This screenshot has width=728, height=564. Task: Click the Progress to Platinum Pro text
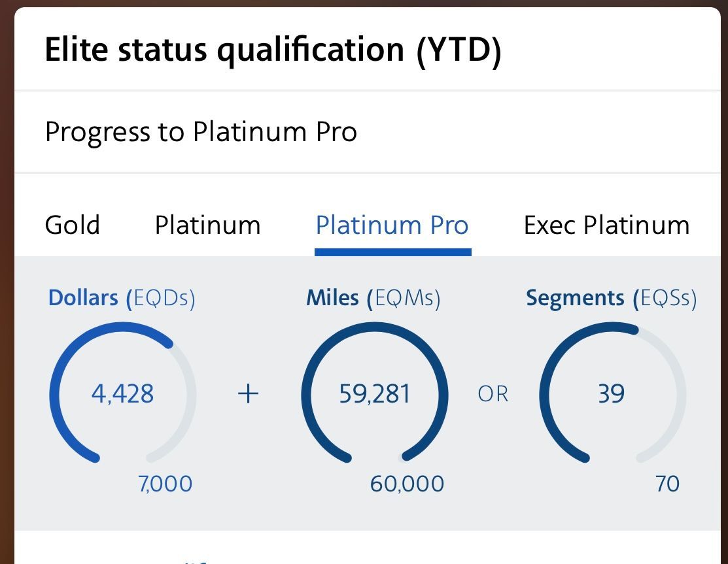click(201, 133)
